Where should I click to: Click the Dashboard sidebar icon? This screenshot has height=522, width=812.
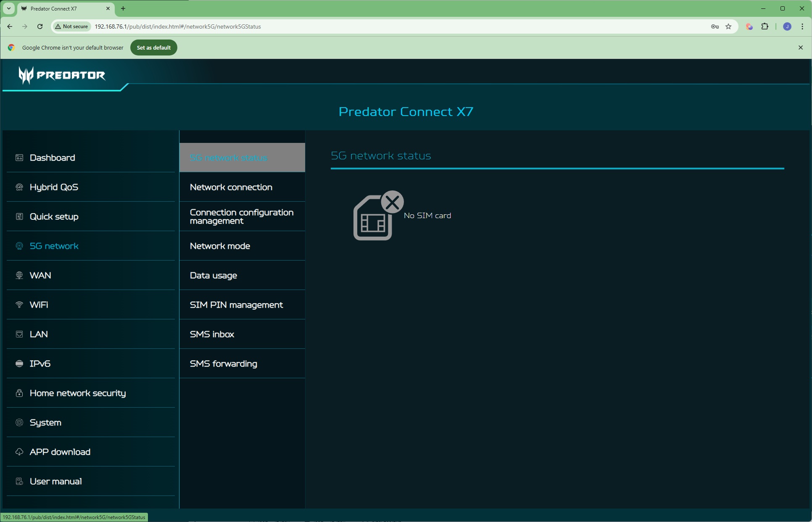click(x=19, y=158)
